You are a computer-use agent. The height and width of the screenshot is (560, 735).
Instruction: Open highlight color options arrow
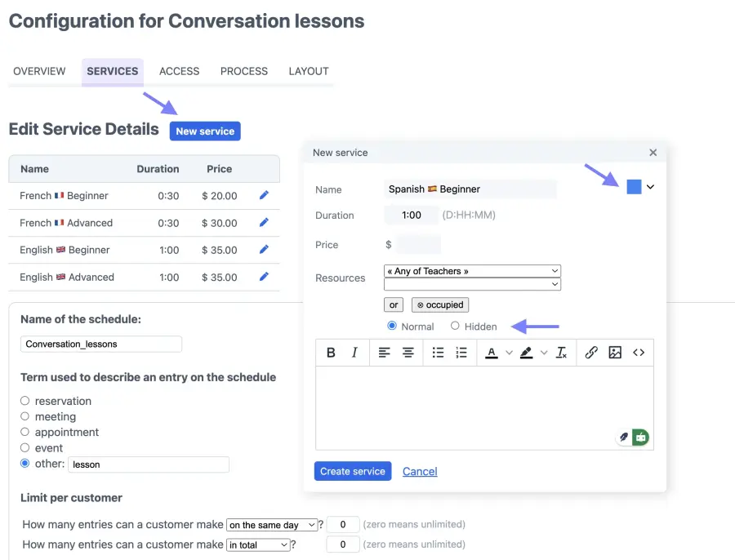pos(544,353)
